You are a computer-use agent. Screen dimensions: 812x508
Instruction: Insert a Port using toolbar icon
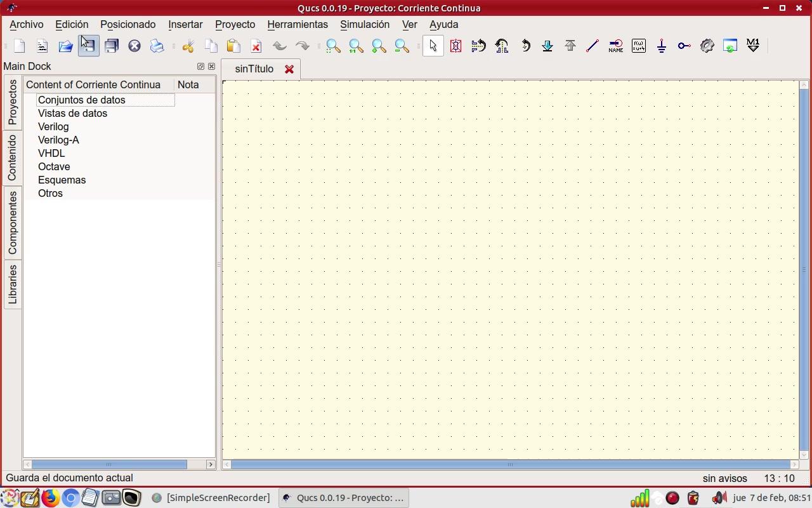(684, 46)
